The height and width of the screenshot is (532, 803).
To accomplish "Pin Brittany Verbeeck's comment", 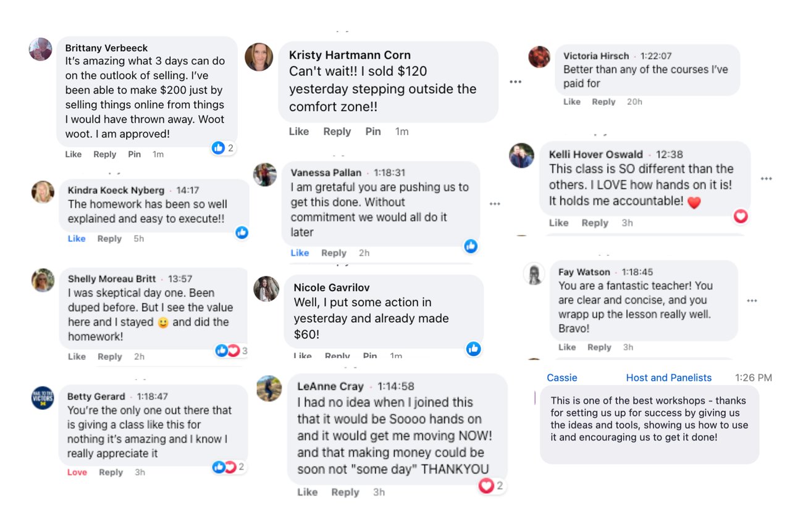I will [x=134, y=154].
